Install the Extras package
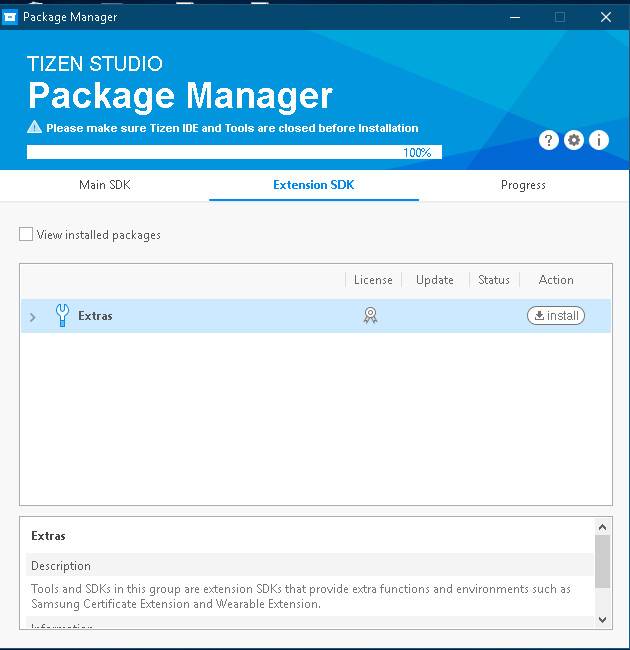 point(556,315)
